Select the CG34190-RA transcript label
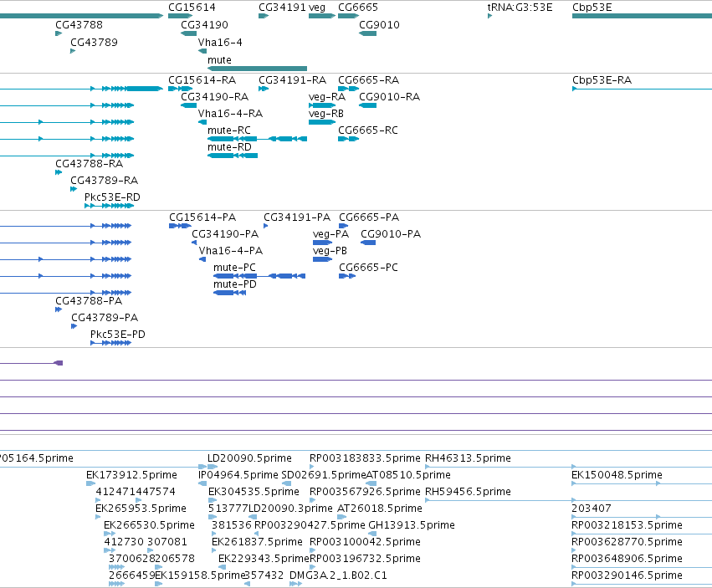The image size is (712, 588). click(215, 97)
